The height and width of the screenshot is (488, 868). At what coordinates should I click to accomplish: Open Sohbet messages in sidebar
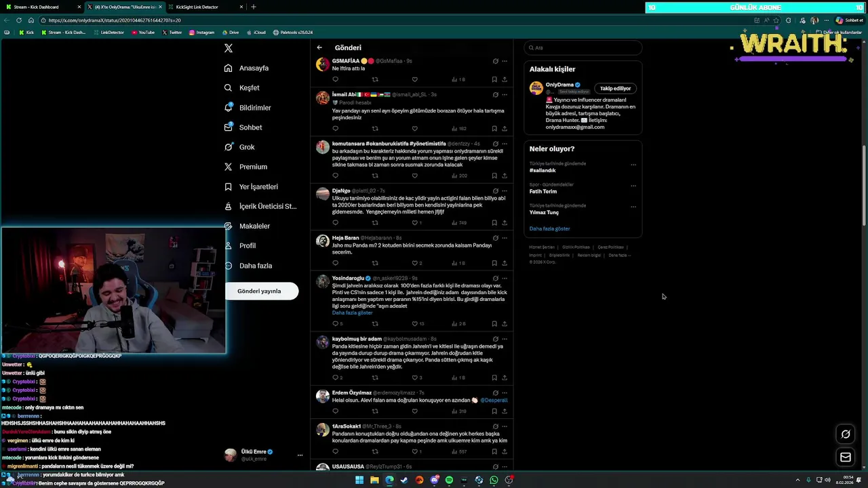tap(243, 127)
